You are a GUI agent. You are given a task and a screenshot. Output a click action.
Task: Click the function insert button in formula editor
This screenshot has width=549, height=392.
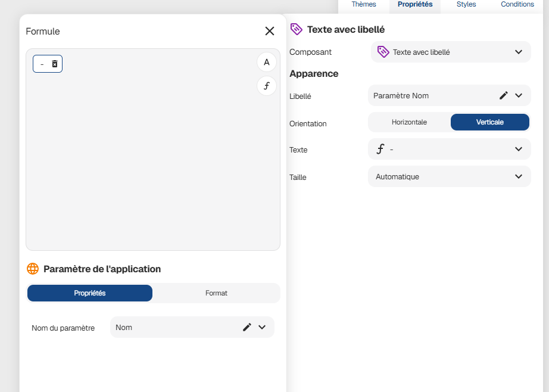point(267,86)
